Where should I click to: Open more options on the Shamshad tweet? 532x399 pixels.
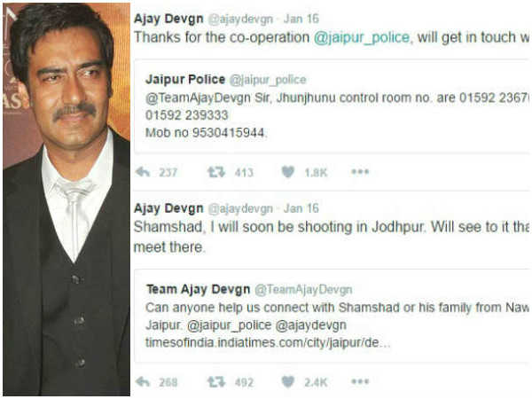(360, 381)
